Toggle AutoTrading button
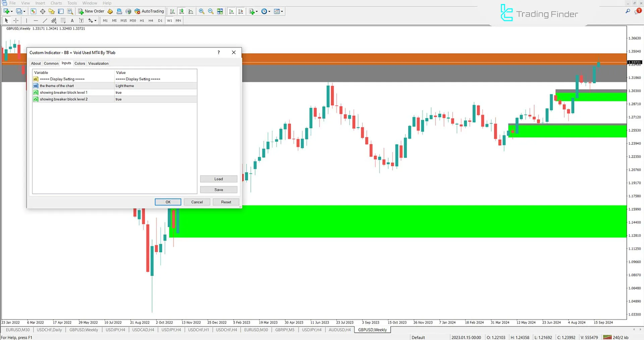This screenshot has height=340, width=644. click(x=149, y=11)
